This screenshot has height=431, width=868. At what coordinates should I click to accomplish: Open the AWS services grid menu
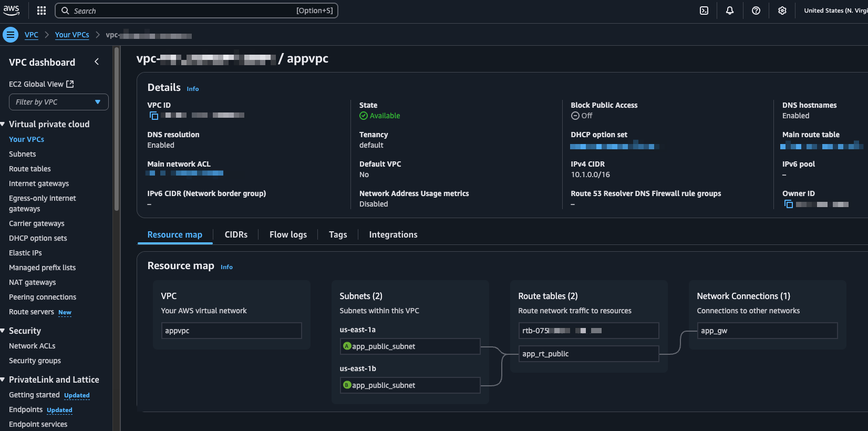[42, 11]
